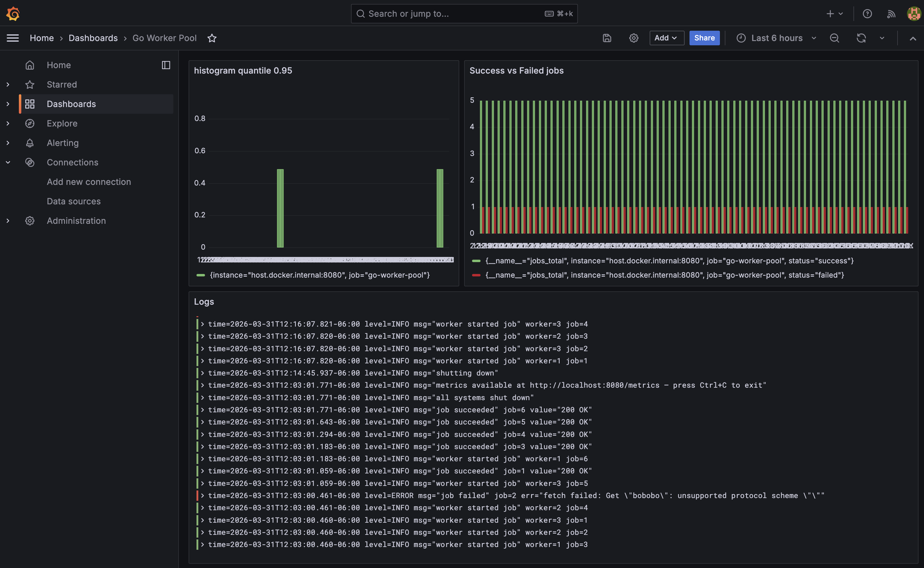Go to Dashboards via breadcrumb
The width and height of the screenshot is (924, 568).
click(x=93, y=38)
